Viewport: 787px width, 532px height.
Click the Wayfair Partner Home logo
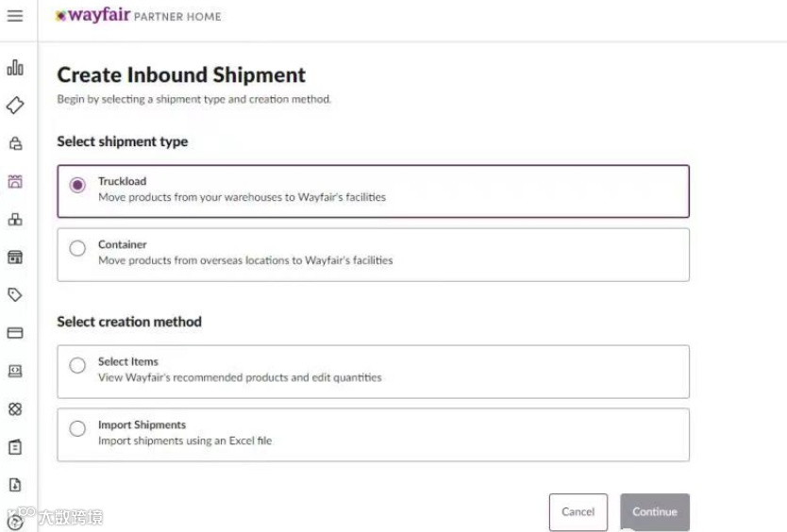coord(139,16)
